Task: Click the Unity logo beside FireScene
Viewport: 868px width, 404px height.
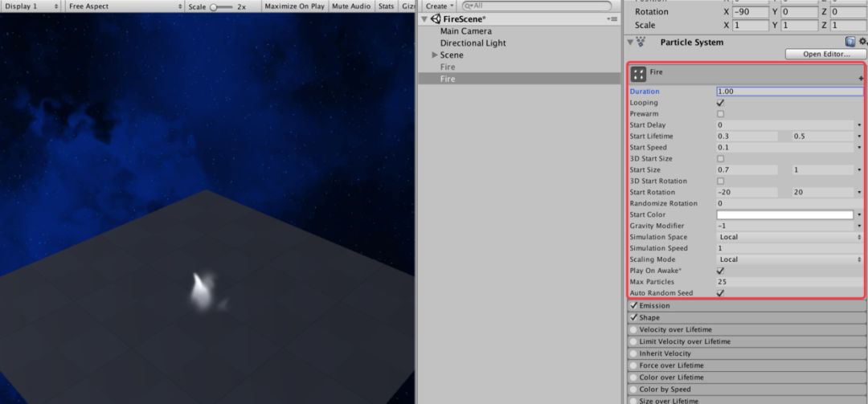Action: [436, 18]
